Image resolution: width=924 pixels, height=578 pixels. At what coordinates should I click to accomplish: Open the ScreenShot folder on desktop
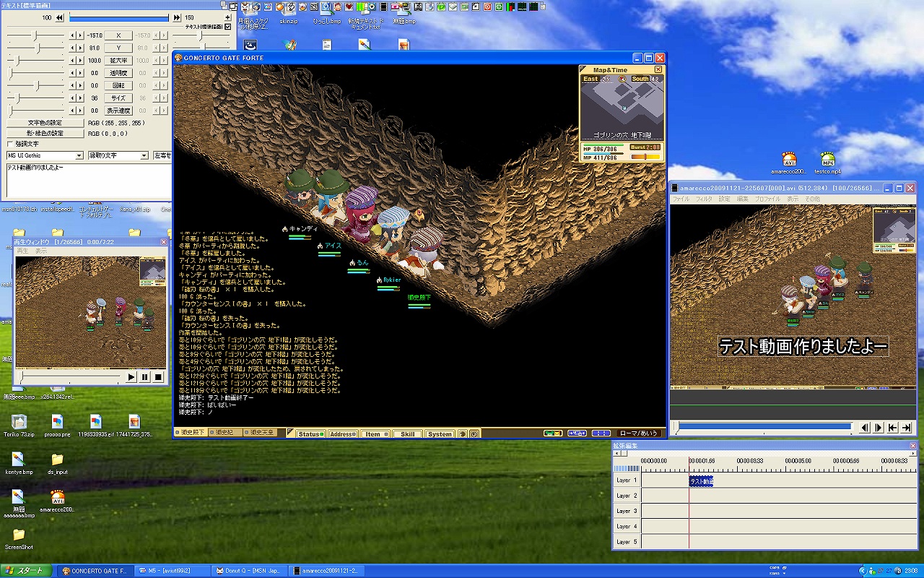click(x=19, y=539)
